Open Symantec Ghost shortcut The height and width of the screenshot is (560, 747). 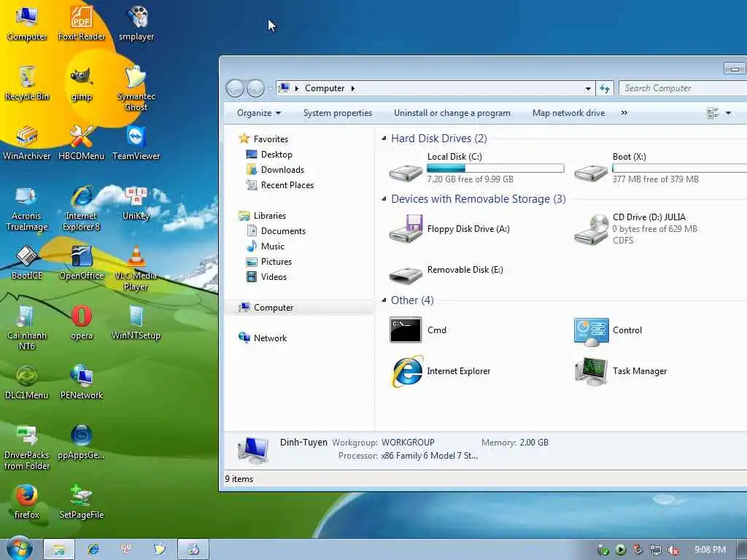click(x=136, y=88)
